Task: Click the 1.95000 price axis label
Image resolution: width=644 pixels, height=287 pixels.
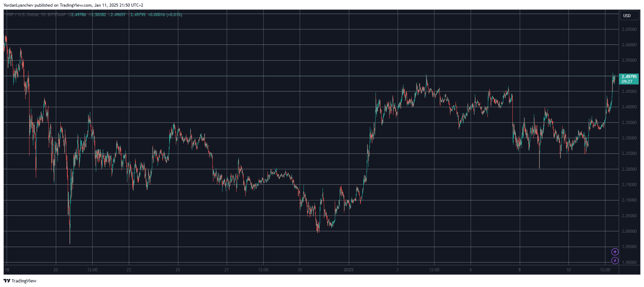Action: pos(629,247)
